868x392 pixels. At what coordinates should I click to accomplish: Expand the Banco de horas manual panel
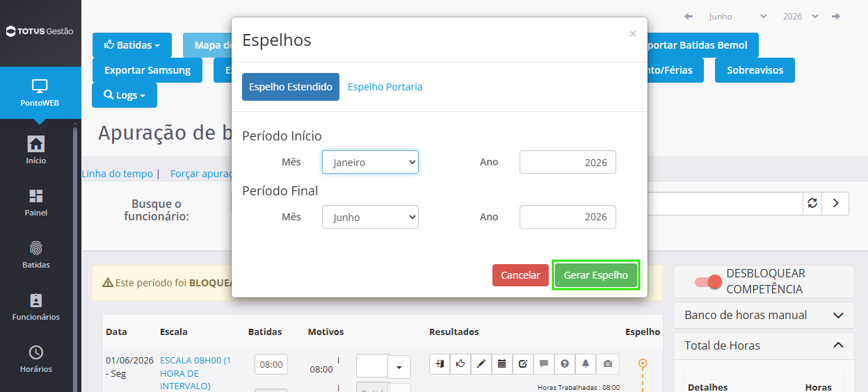(x=764, y=315)
